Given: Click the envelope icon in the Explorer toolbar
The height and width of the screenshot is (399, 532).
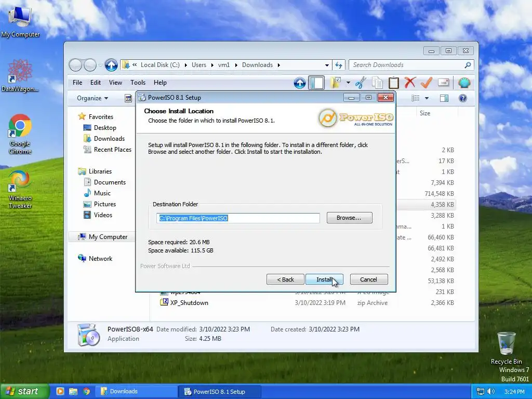Looking at the screenshot, I should pos(444,83).
